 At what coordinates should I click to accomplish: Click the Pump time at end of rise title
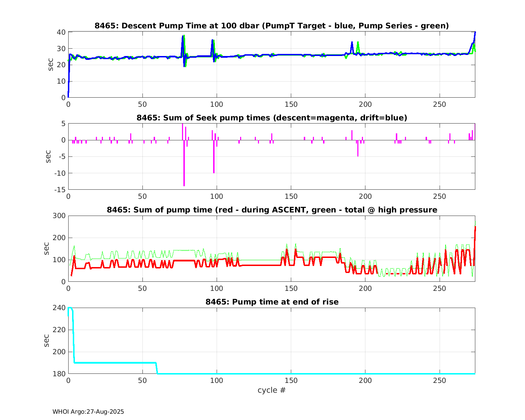[272, 302]
